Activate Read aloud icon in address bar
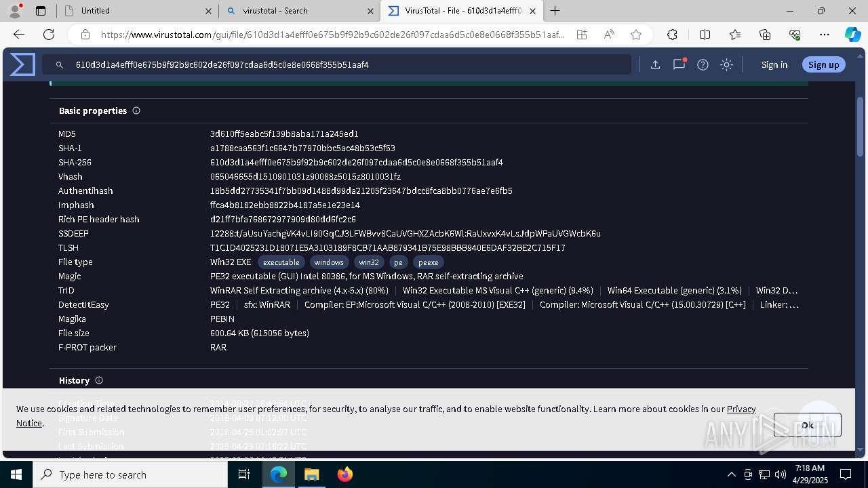 coord(609,35)
